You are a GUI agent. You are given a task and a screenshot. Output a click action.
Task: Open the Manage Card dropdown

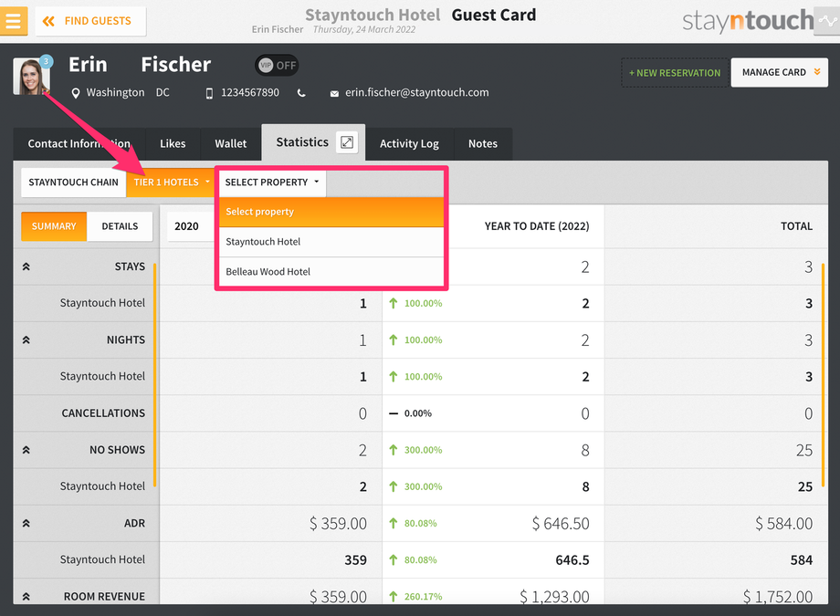coord(780,72)
